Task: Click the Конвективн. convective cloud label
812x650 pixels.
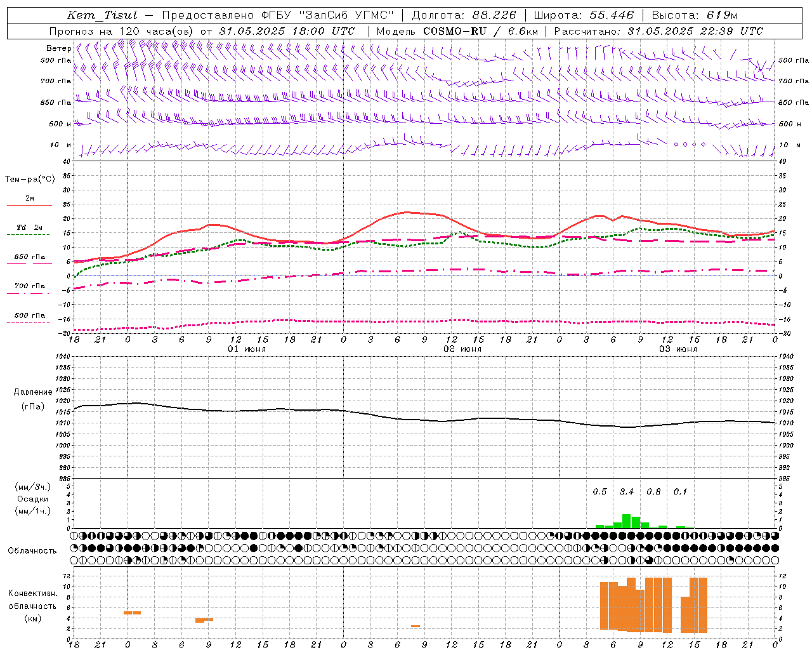Action: pos(32,594)
